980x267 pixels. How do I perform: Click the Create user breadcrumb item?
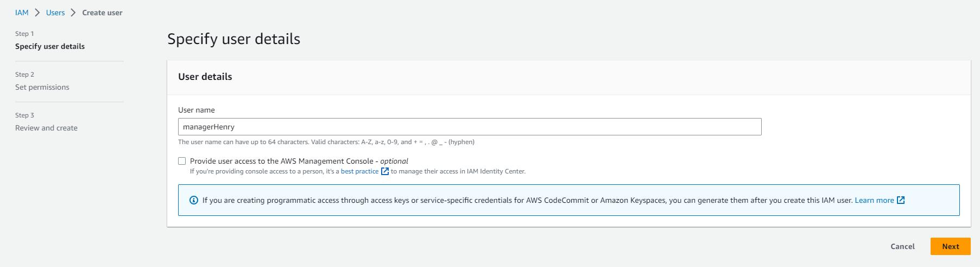[102, 13]
